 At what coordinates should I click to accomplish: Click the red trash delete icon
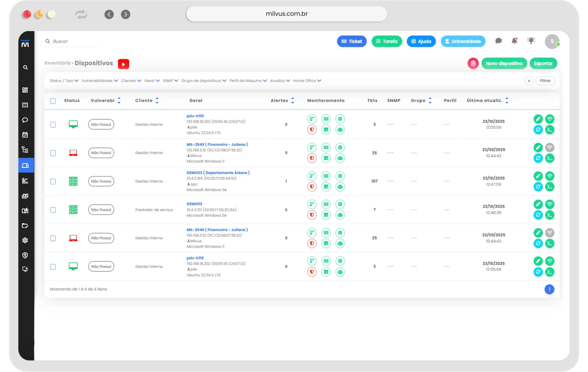click(x=473, y=63)
